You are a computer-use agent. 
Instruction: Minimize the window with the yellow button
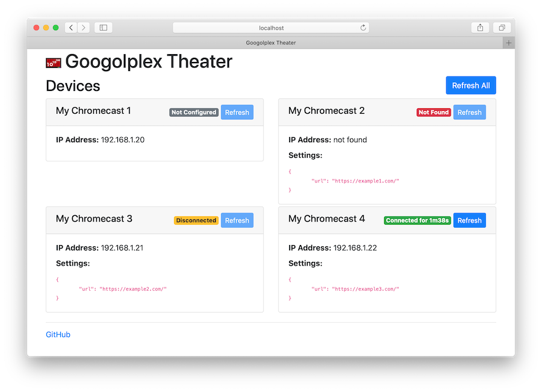[x=46, y=28]
